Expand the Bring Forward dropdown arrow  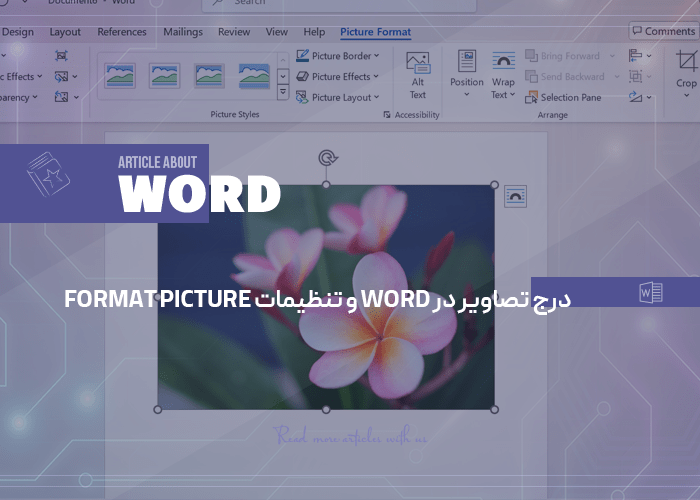(612, 56)
